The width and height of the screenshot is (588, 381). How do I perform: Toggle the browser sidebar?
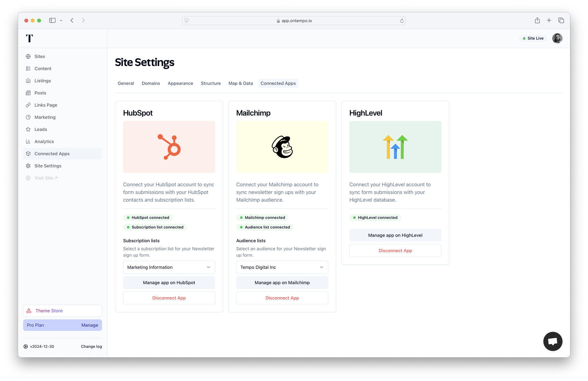coord(52,20)
